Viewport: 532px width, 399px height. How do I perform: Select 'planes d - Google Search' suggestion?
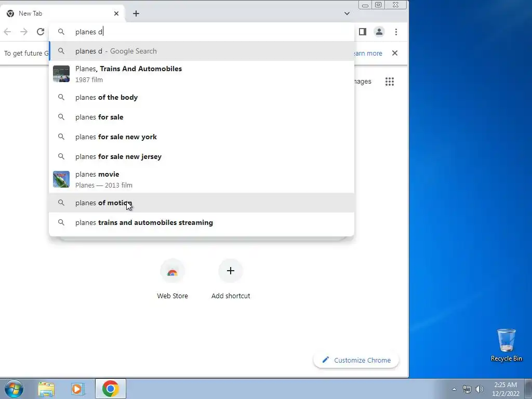click(x=202, y=51)
